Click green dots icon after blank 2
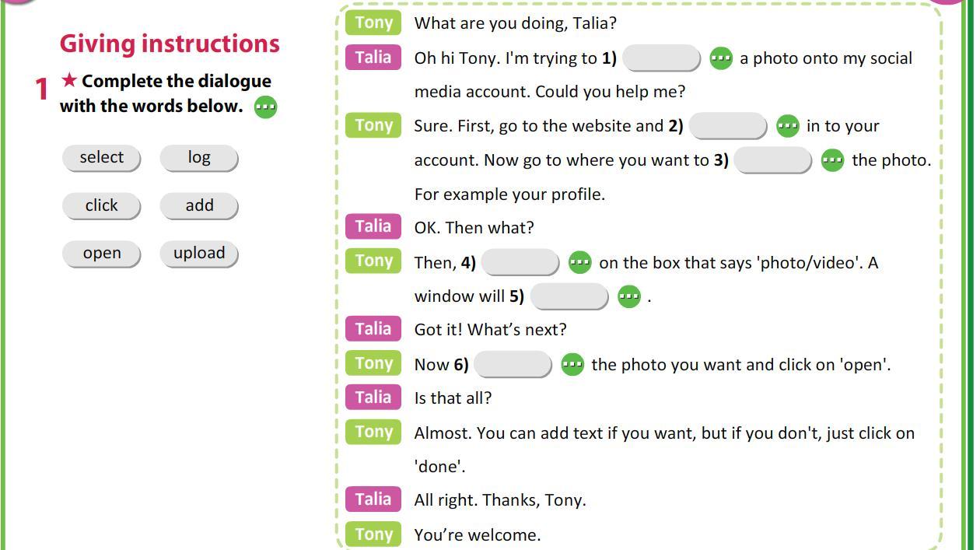Image resolution: width=980 pixels, height=550 pixels. pos(787,126)
